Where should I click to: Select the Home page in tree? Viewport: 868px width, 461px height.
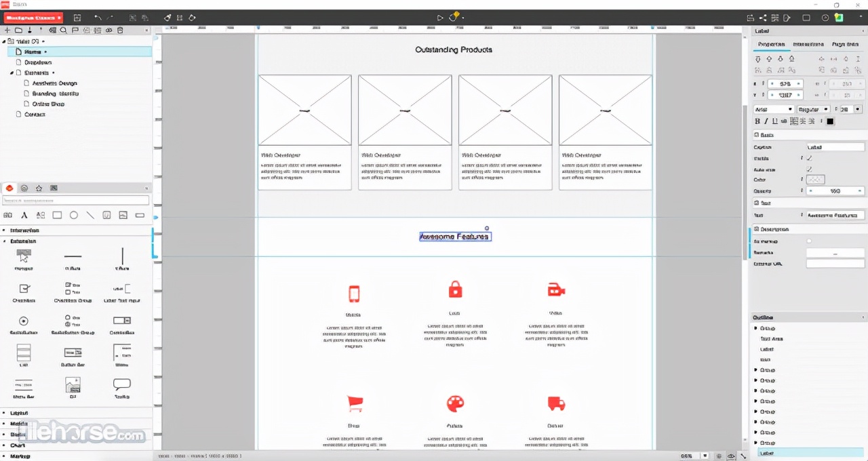(79, 52)
